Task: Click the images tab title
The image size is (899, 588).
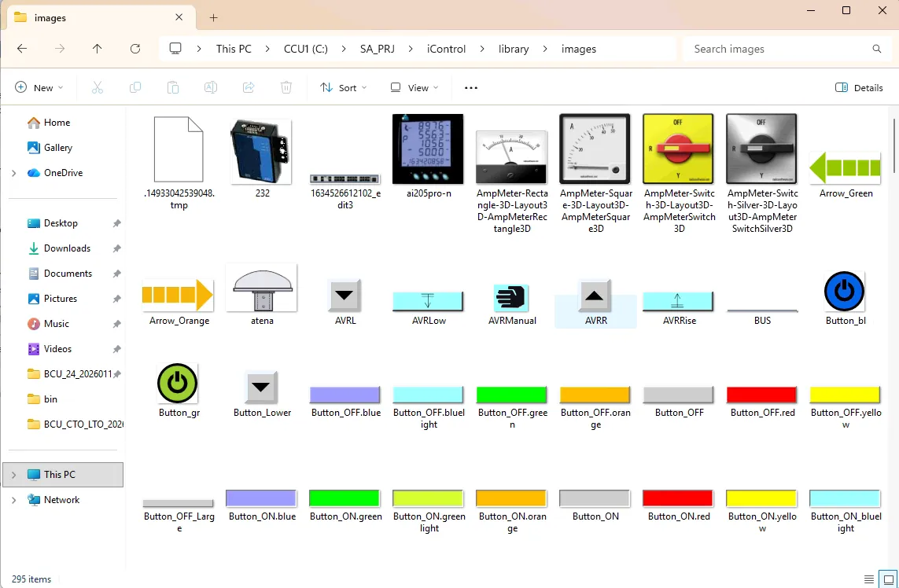Action: 50,18
